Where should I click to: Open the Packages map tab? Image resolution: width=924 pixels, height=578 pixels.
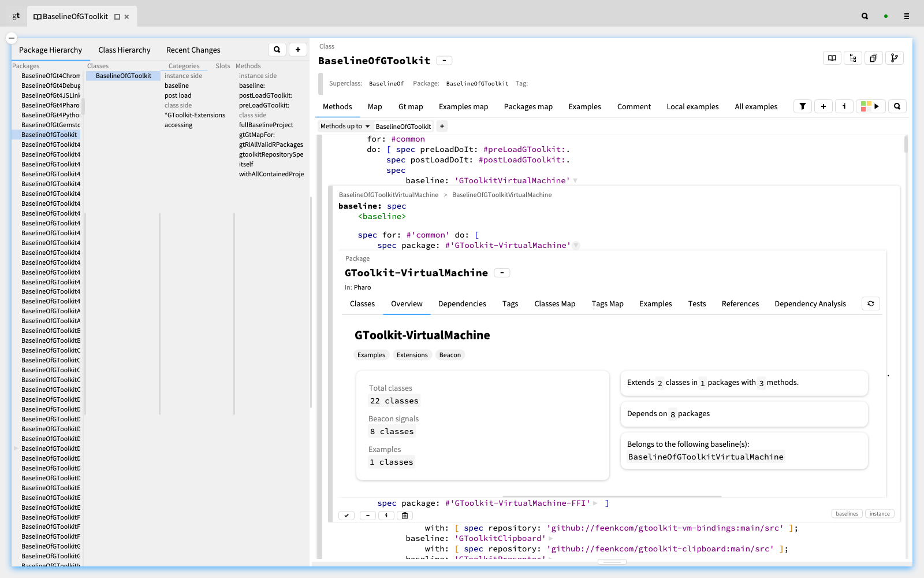coord(528,107)
